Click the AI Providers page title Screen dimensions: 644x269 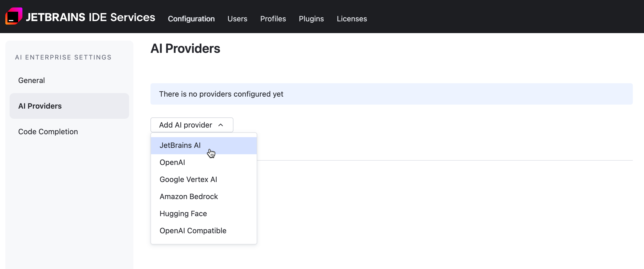coord(185,49)
